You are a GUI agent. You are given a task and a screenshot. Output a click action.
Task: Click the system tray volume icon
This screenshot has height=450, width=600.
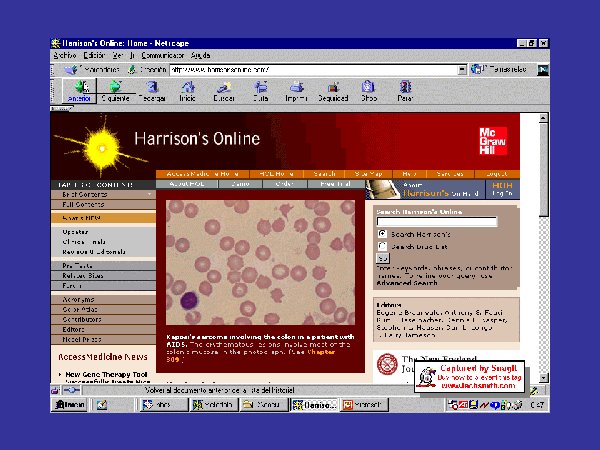click(x=518, y=404)
